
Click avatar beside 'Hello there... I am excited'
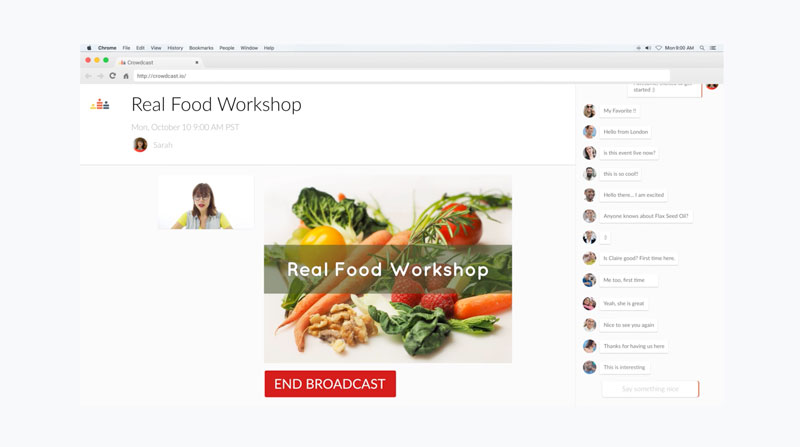(x=589, y=195)
